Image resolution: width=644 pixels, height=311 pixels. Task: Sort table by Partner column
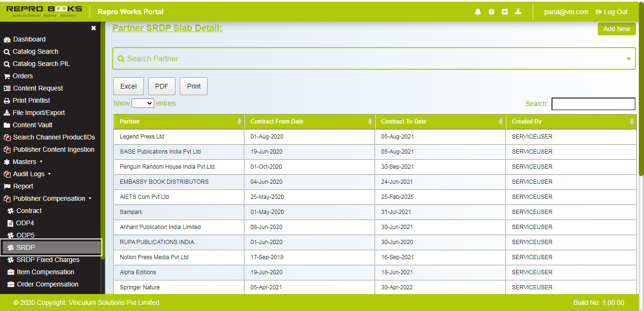[x=179, y=122]
